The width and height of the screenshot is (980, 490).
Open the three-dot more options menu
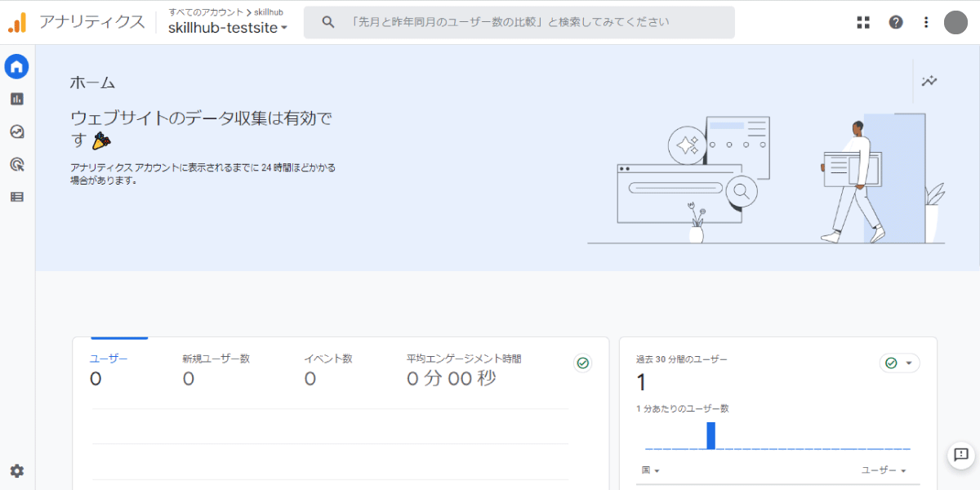[x=925, y=22]
